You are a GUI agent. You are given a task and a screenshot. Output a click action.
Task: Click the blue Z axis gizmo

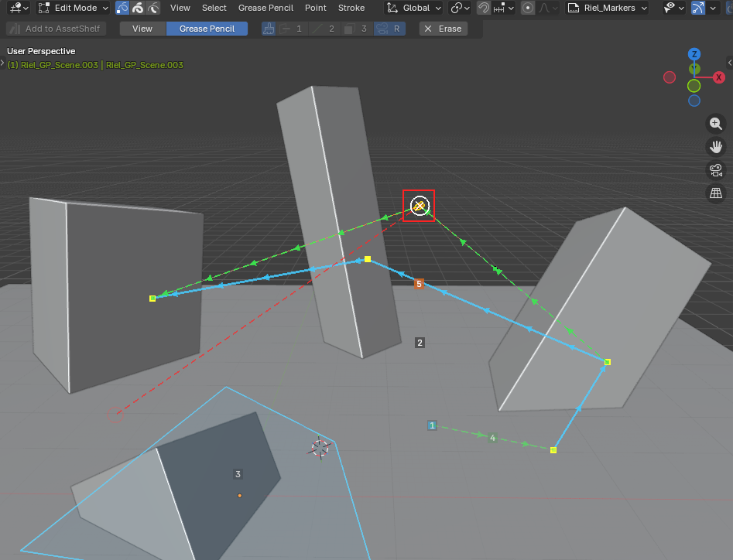[694, 54]
